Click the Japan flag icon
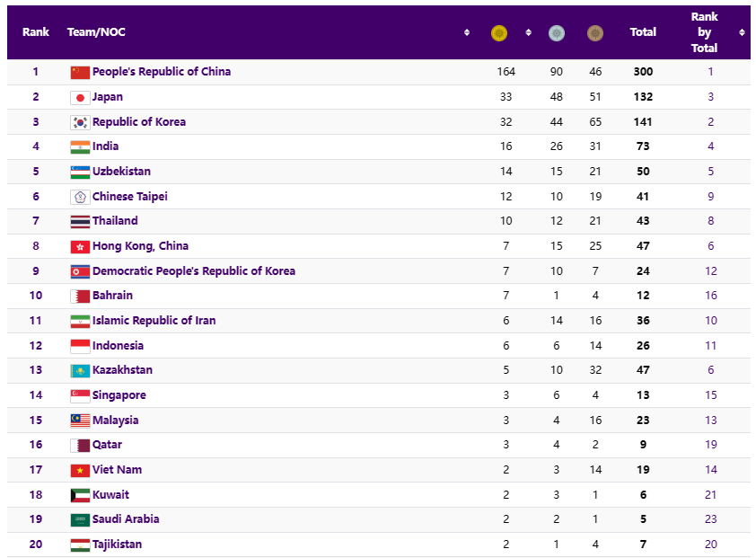Image resolution: width=756 pixels, height=558 pixels. click(80, 97)
